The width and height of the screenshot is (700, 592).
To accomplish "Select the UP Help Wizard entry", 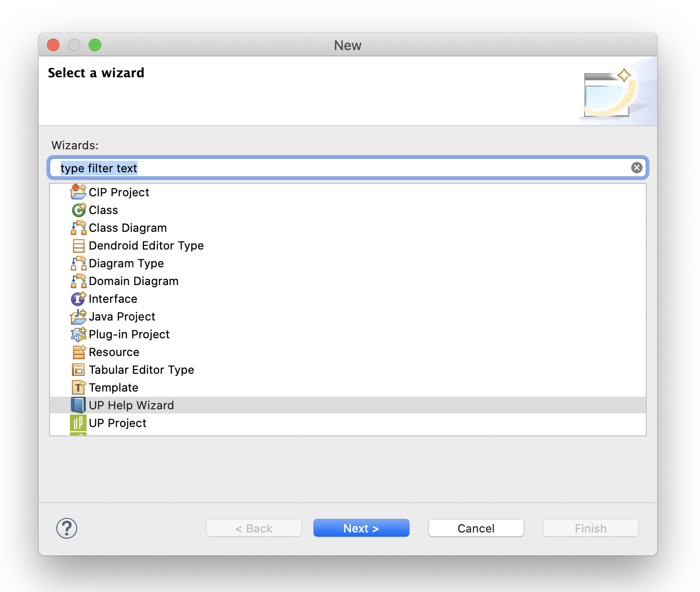I will coord(131,406).
